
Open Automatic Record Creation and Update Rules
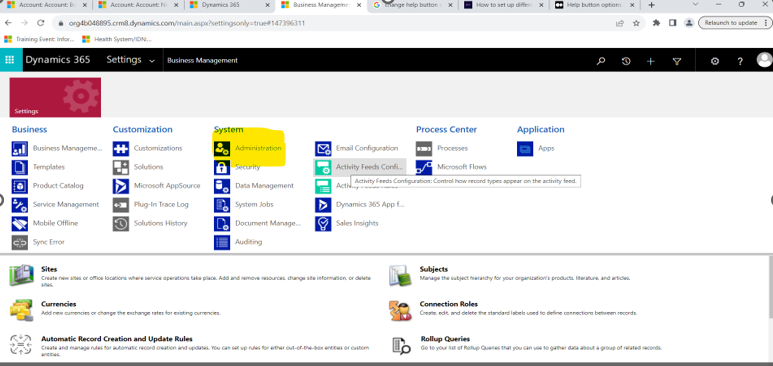coord(117,339)
